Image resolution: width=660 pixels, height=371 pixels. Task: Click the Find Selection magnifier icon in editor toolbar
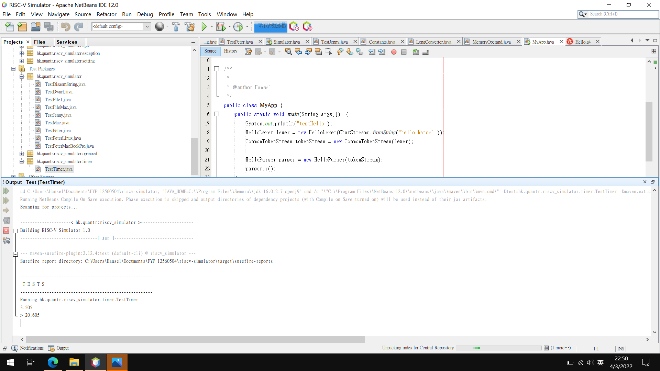[x=288, y=52]
